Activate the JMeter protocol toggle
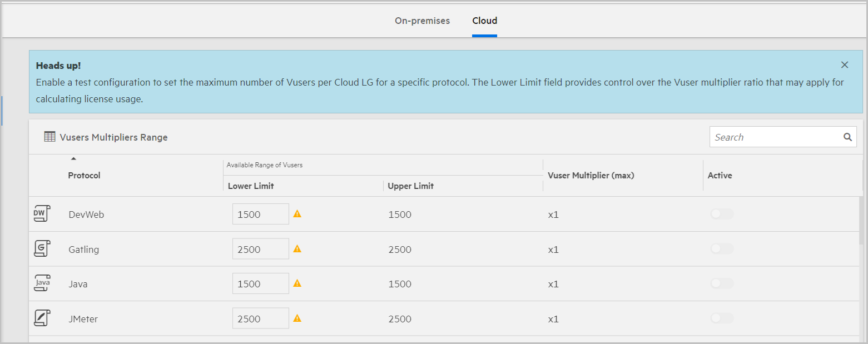Screen dimensions: 868x344 point(722,318)
